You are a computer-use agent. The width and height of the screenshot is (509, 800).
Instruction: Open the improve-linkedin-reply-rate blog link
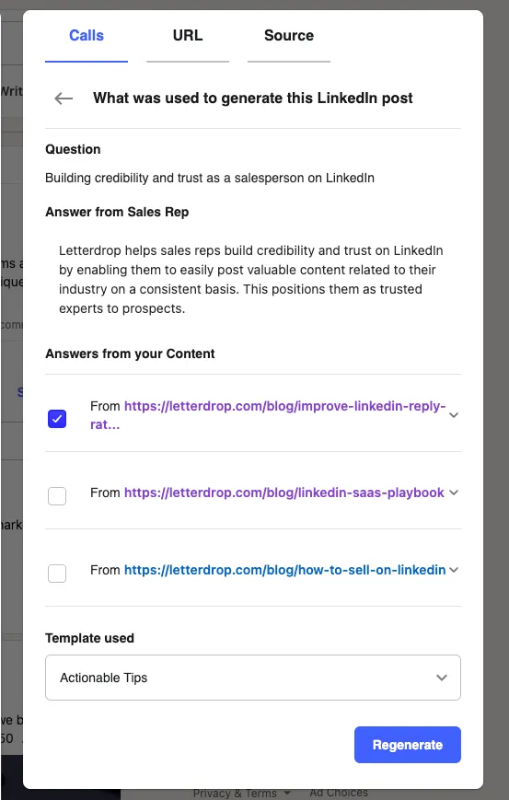coord(268,415)
